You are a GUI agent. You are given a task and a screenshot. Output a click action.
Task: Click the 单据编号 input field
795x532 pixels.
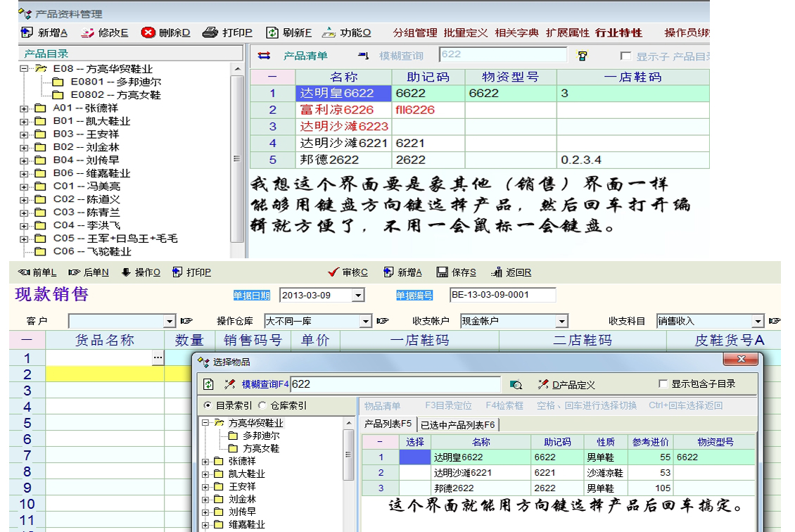[x=502, y=295]
